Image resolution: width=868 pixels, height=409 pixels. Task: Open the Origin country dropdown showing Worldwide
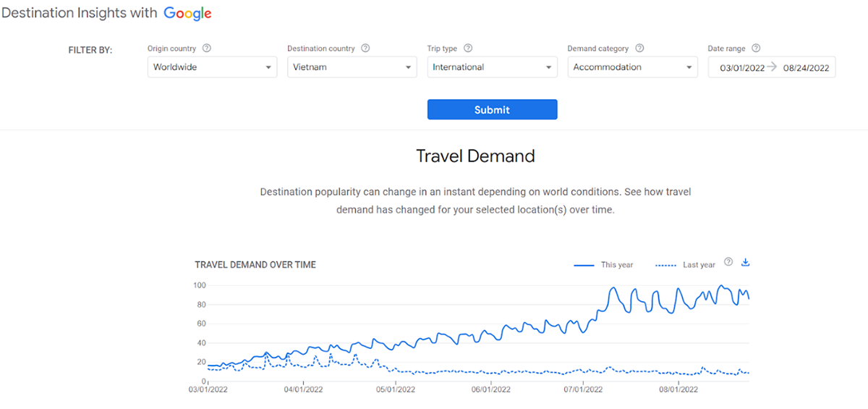click(x=212, y=67)
